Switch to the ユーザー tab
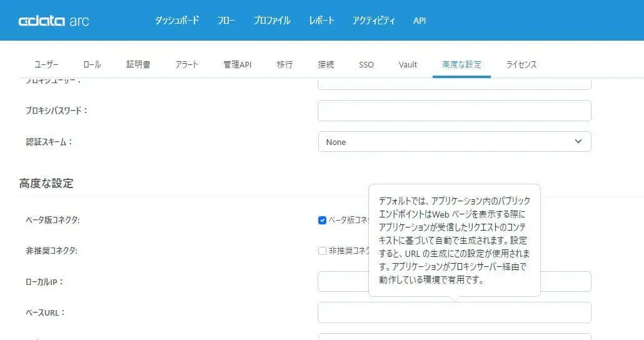Screen dimensions: 644x340 [46, 64]
